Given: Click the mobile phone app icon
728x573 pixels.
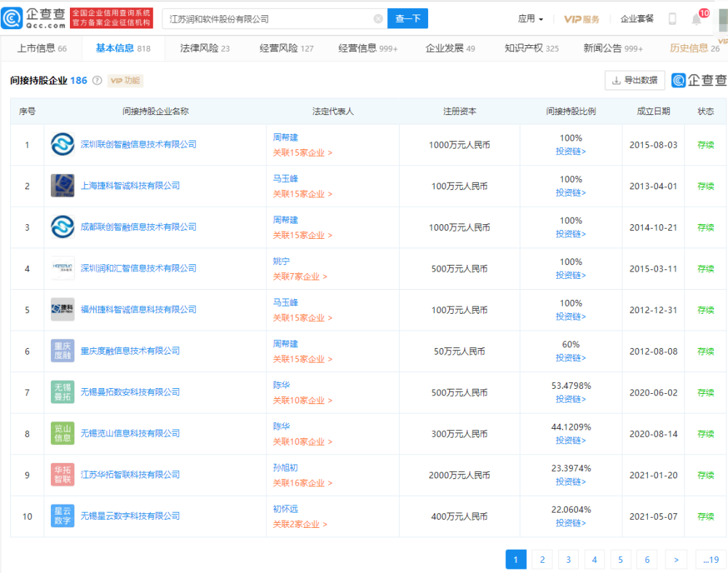Looking at the screenshot, I should point(672,19).
